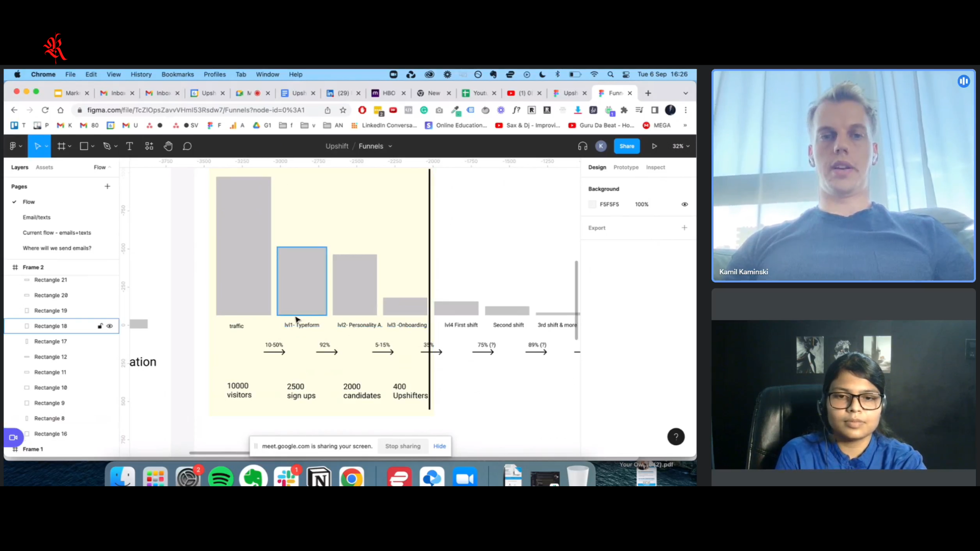This screenshot has height=551, width=980.
Task: Toggle Rectangle 18 layer visibility
Action: pos(110,326)
